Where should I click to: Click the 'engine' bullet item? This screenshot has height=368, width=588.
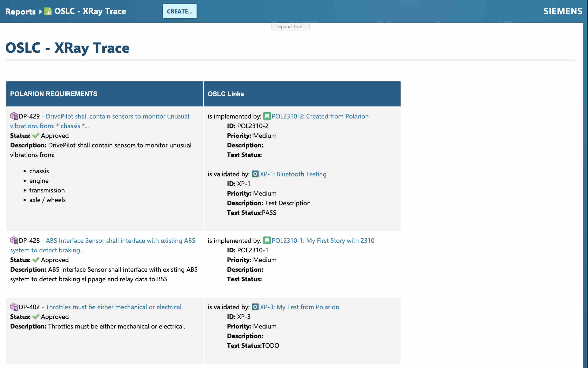(x=39, y=181)
